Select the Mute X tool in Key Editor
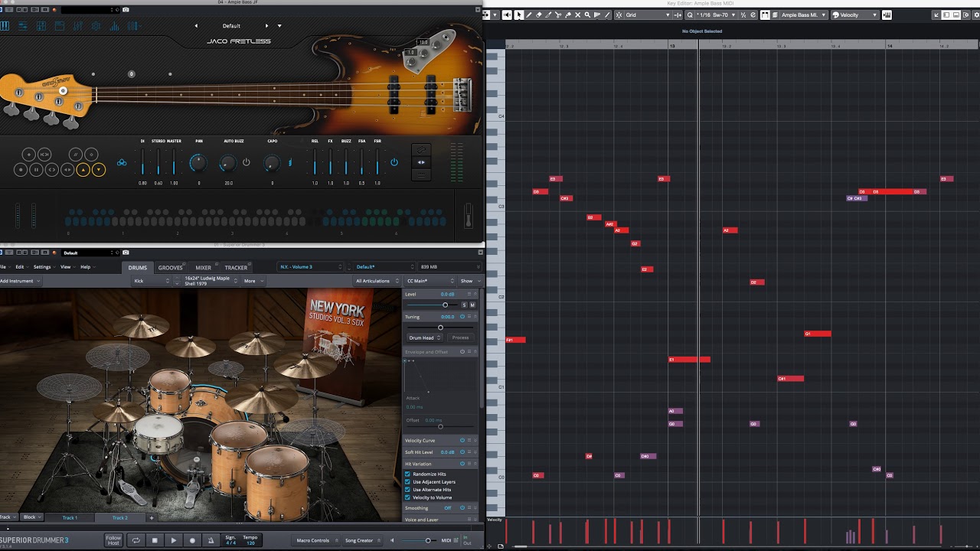 (577, 15)
